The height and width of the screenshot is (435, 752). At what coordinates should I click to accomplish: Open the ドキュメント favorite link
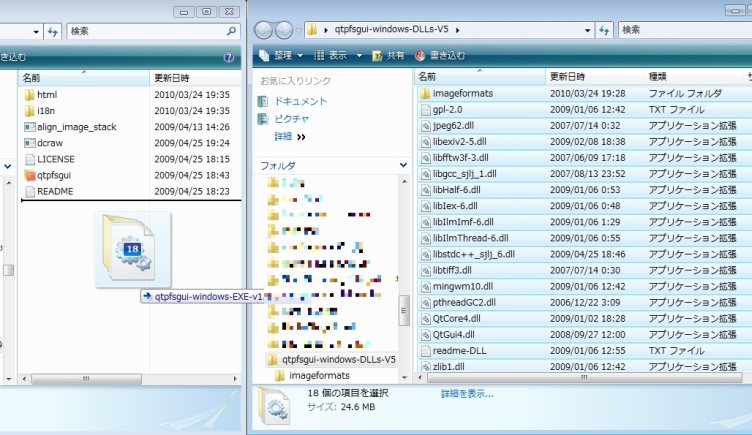point(300,101)
